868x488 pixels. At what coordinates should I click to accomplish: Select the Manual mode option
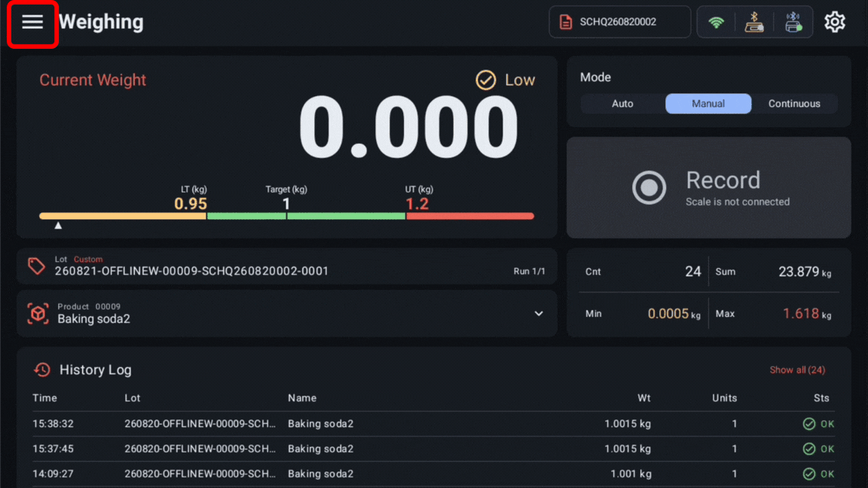tap(708, 103)
